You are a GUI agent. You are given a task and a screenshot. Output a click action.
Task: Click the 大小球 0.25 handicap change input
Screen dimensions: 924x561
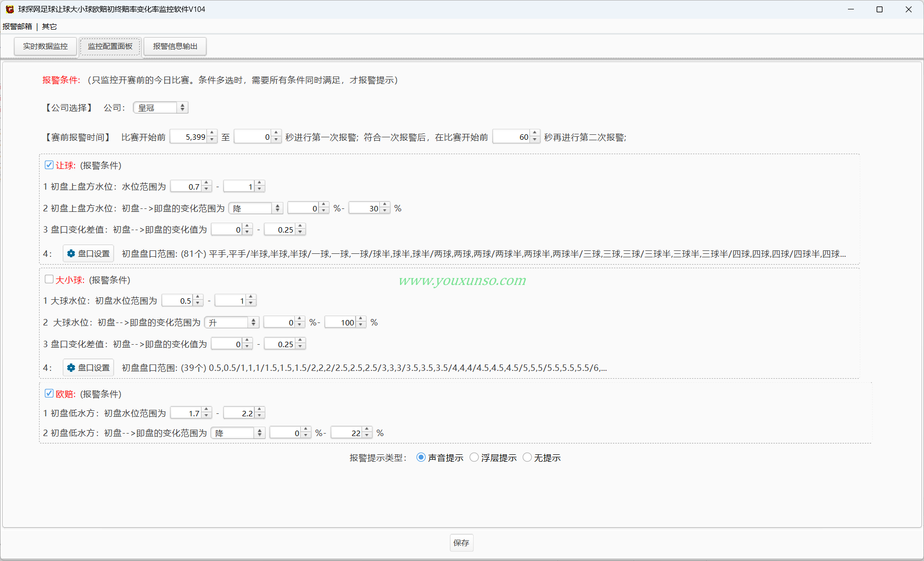[x=280, y=344]
